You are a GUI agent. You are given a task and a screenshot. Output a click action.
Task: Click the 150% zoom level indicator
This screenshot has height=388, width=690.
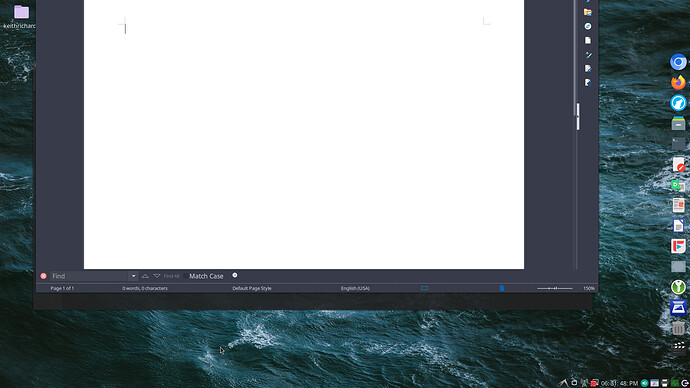pyautogui.click(x=589, y=288)
